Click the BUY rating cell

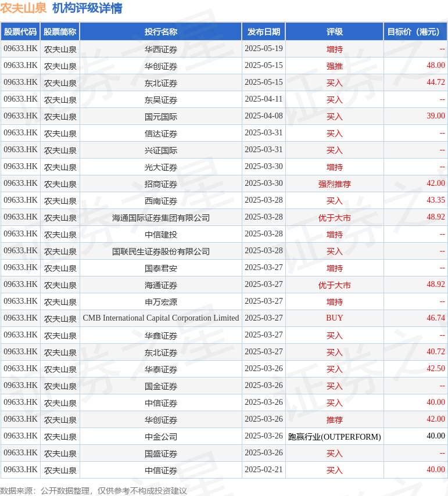[335, 318]
